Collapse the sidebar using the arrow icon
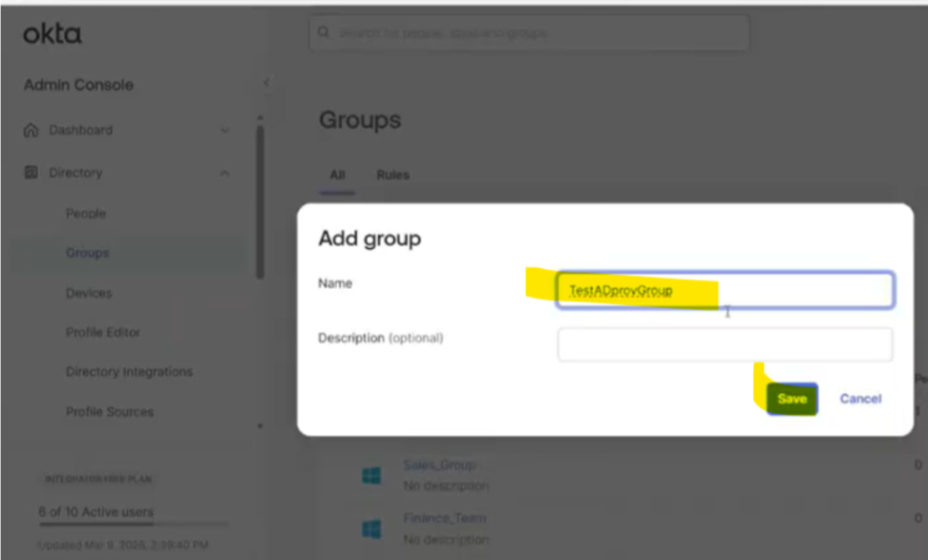Image resolution: width=928 pixels, height=560 pixels. (x=266, y=83)
